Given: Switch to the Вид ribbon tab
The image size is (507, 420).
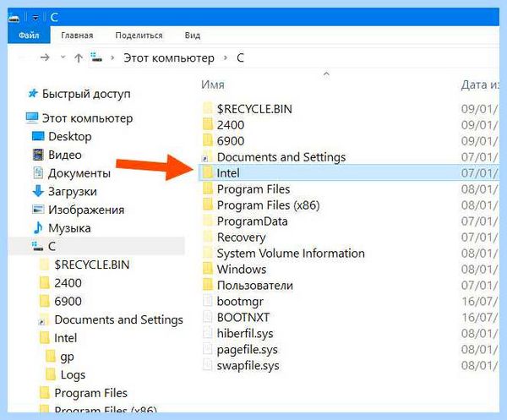Looking at the screenshot, I should (193, 35).
